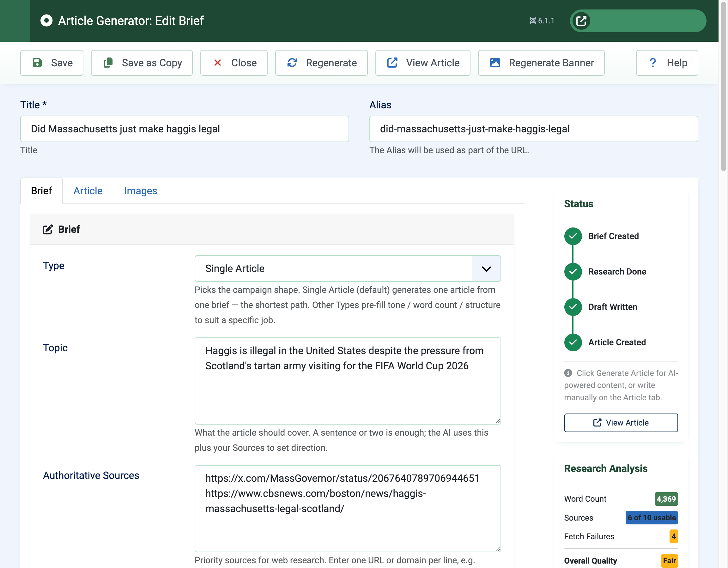The image size is (728, 568).
Task: Close the brief editor with Close
Action: (234, 63)
